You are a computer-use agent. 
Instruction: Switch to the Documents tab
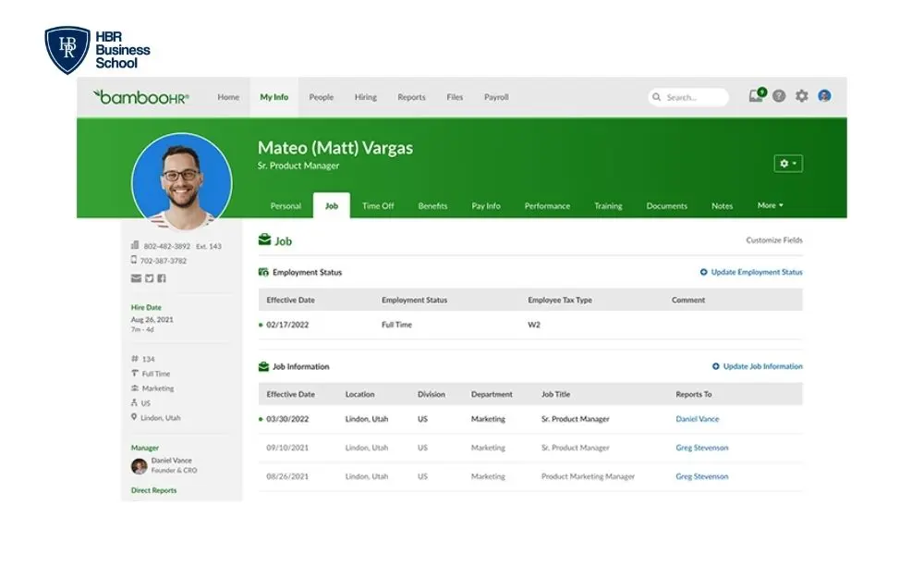pyautogui.click(x=666, y=206)
